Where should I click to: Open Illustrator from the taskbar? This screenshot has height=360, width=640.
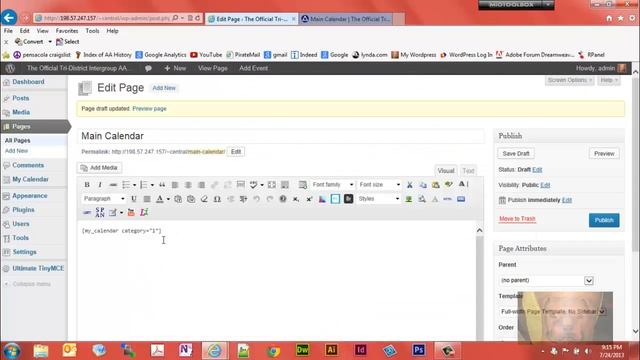pyautogui.click(x=331, y=350)
